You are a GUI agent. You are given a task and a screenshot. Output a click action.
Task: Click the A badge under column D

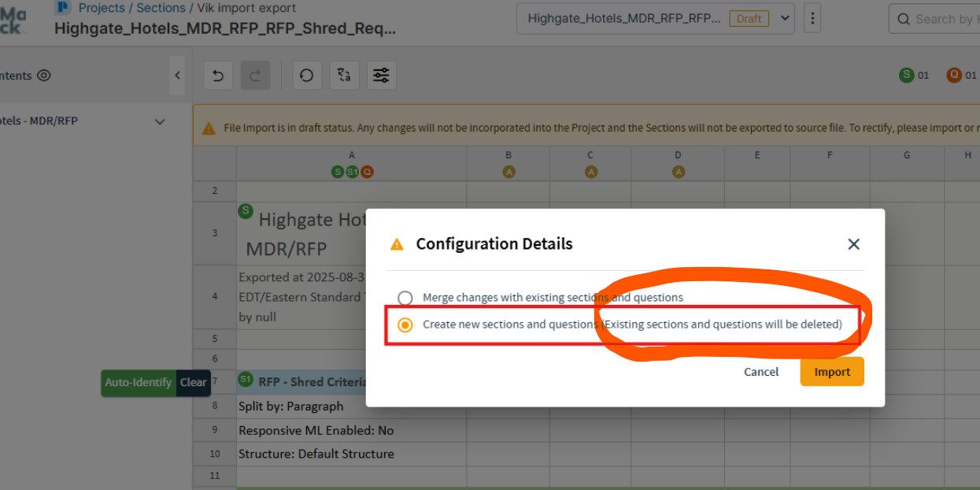click(x=678, y=172)
